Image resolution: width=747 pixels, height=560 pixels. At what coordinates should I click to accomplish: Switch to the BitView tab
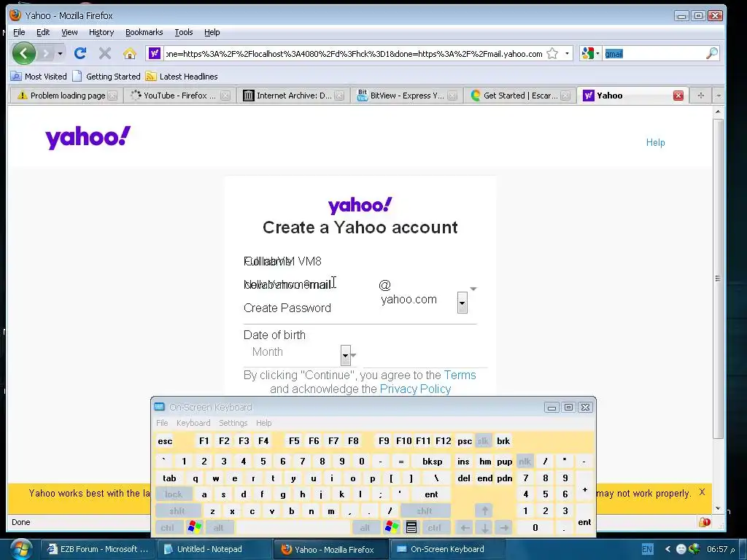(x=406, y=96)
